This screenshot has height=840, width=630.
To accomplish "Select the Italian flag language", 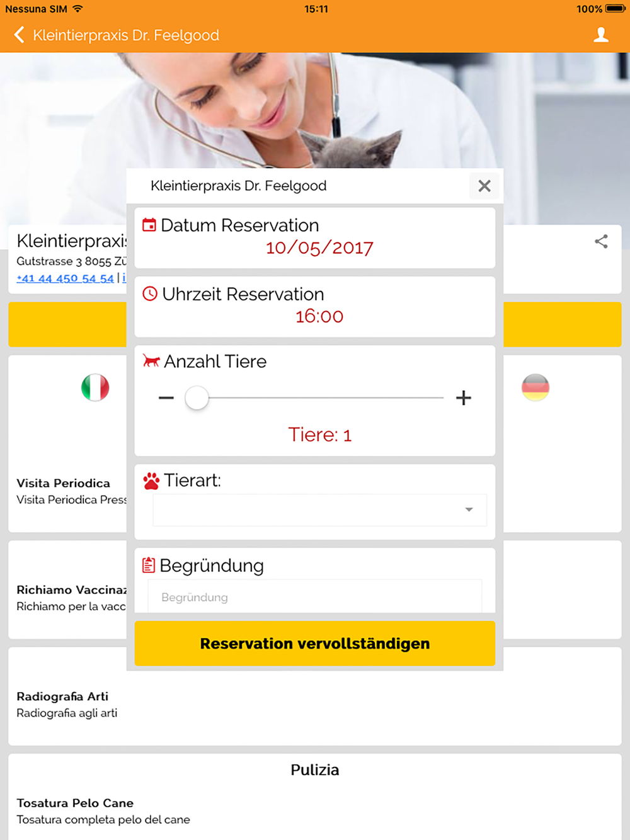I will point(95,387).
